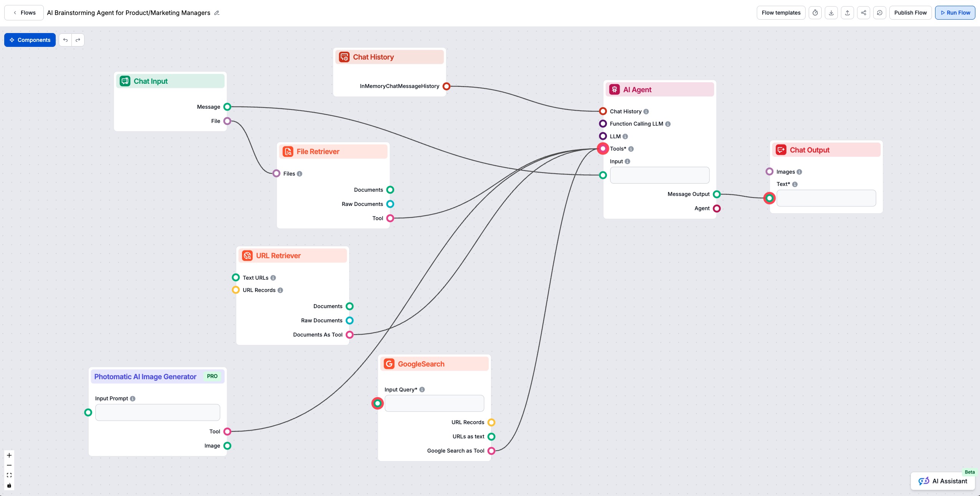This screenshot has height=496, width=980.
Task: Open flow version history icon
Action: (x=880, y=12)
